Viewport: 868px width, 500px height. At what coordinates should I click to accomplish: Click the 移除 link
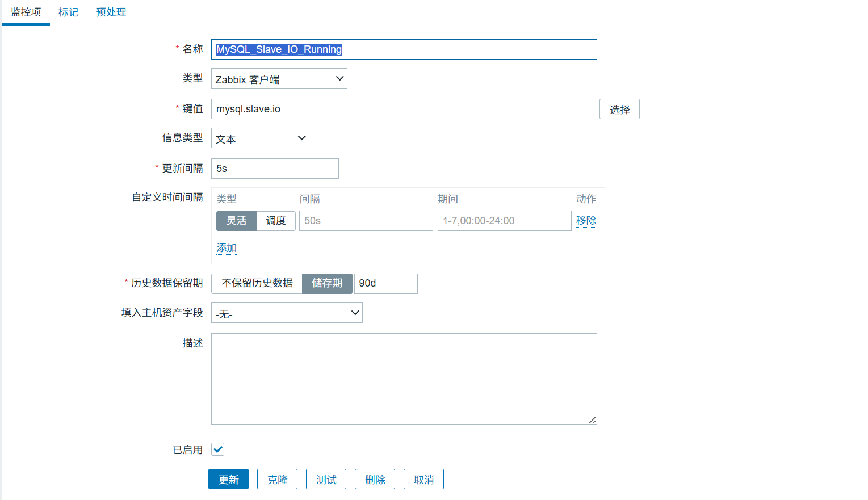pos(586,220)
